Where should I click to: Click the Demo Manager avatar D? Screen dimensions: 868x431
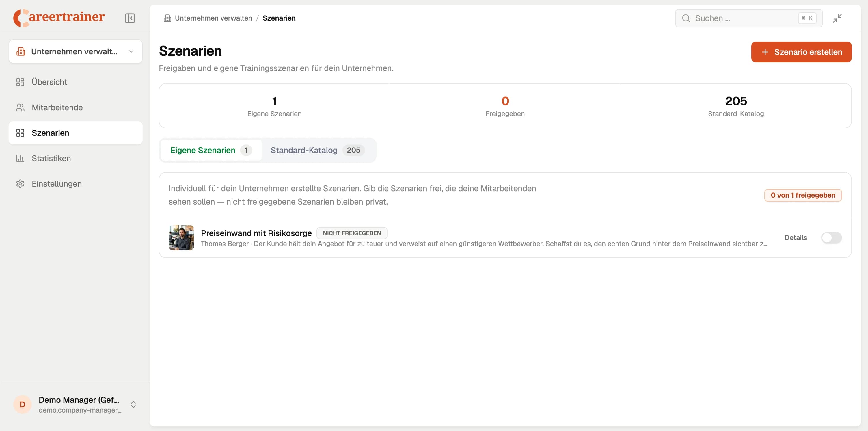click(x=23, y=404)
